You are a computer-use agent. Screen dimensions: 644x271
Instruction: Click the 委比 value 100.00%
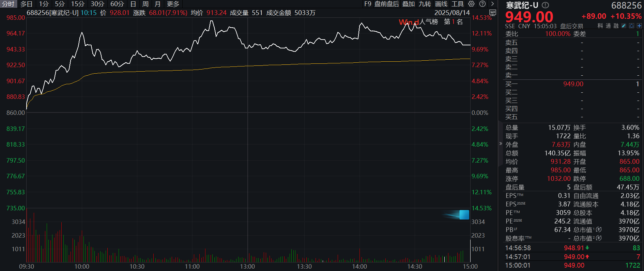[x=558, y=34]
